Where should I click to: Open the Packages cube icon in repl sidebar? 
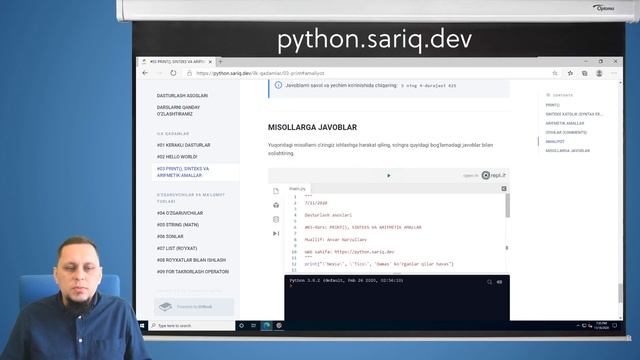coord(276,205)
